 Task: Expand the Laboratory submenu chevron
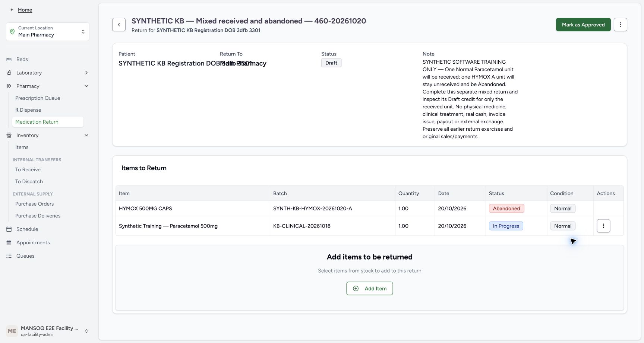point(86,73)
